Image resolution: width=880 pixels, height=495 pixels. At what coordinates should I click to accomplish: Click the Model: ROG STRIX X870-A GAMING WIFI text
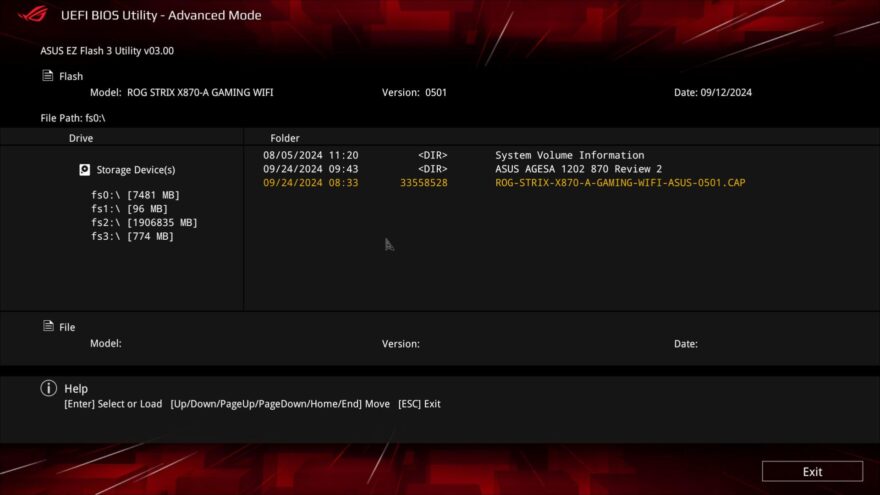click(x=182, y=93)
